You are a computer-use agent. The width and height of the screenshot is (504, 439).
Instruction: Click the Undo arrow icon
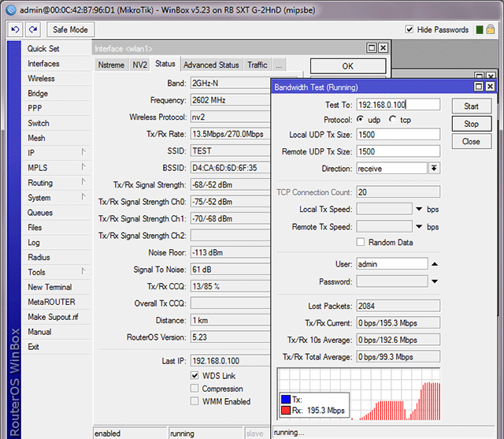[x=15, y=30]
